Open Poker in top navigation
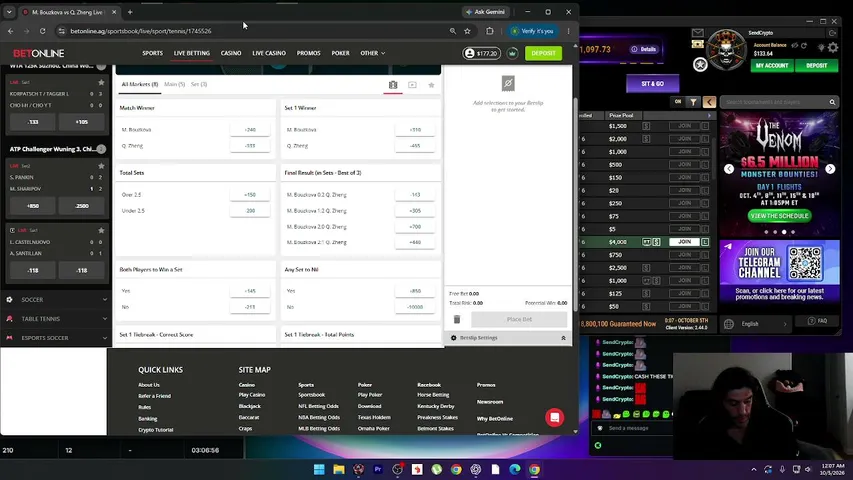This screenshot has height=480, width=853. click(x=341, y=53)
